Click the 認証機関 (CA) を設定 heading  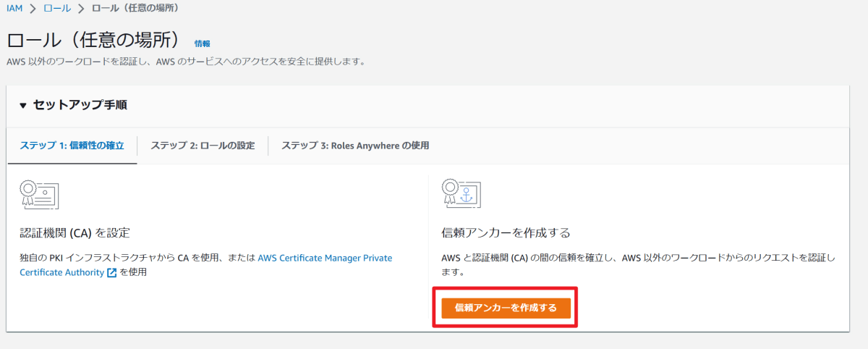pos(75,233)
